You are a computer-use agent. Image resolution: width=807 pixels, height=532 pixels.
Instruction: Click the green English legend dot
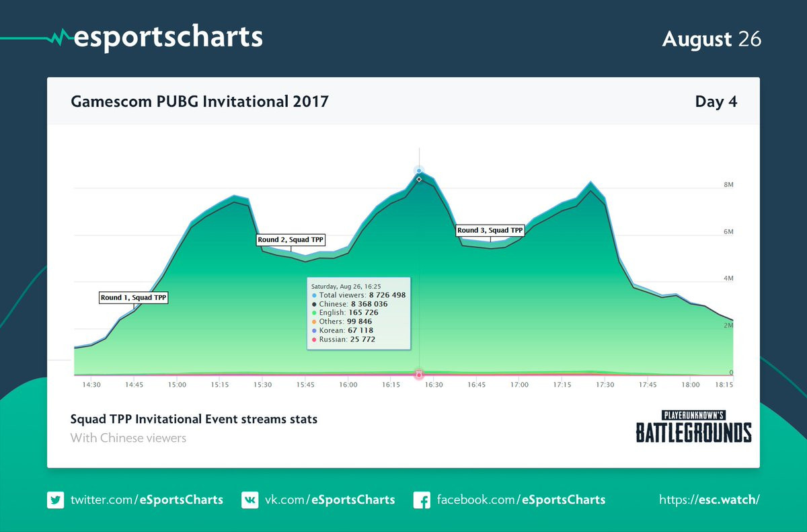(x=314, y=313)
